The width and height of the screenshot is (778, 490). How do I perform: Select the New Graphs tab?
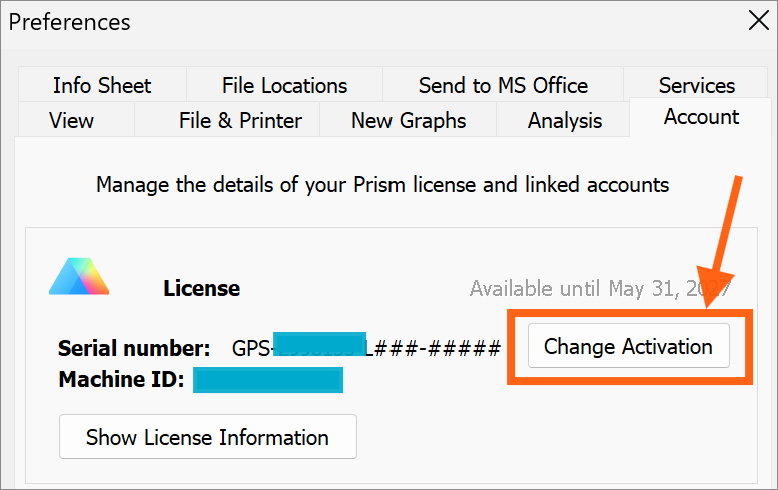408,121
